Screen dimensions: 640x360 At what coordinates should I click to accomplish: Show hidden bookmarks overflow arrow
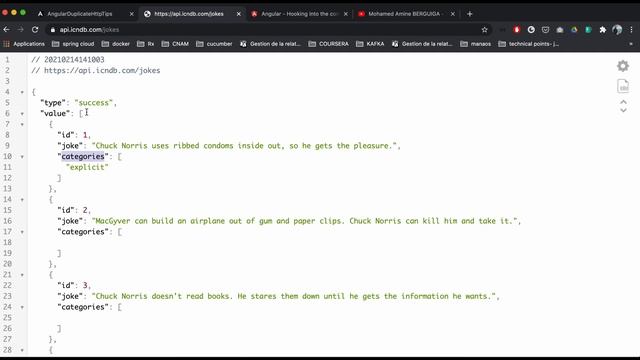[631, 44]
